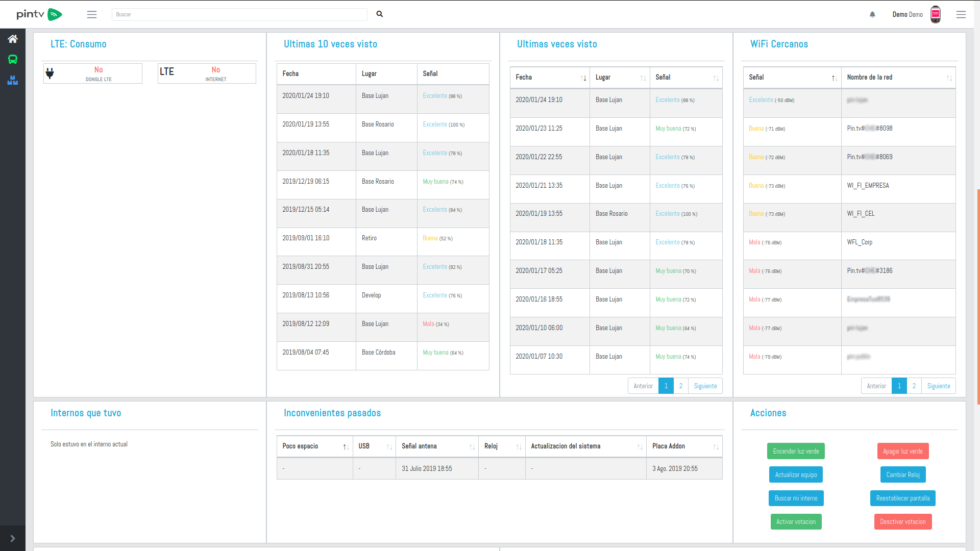Viewport: 980px width, 551px height.
Task: Open the bus icon in sidebar
Action: tap(13, 60)
